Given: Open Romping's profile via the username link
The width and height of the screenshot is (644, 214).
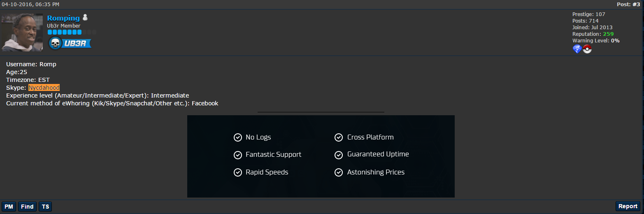Looking at the screenshot, I should tap(63, 18).
